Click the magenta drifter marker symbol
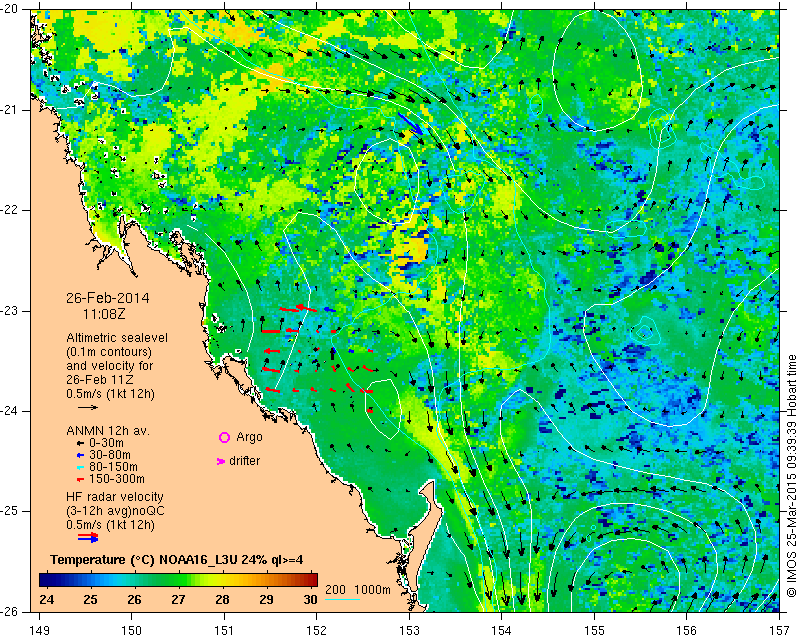 click(221, 461)
